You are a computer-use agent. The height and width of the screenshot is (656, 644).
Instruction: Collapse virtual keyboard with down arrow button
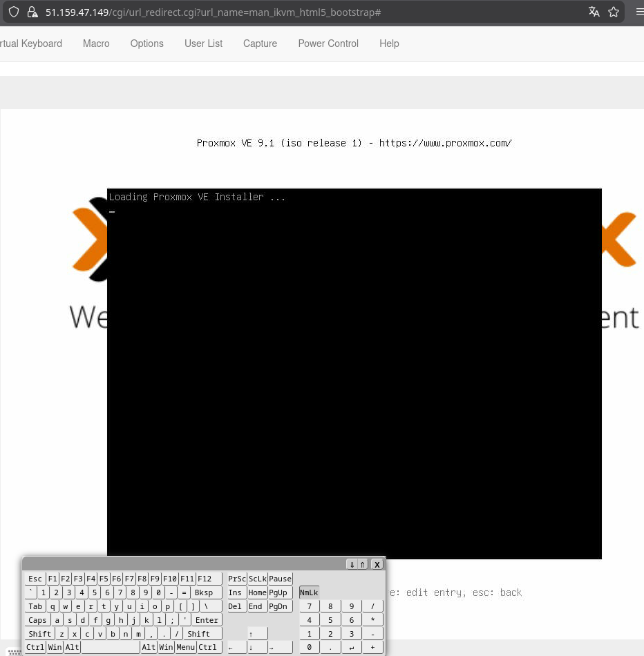click(352, 564)
